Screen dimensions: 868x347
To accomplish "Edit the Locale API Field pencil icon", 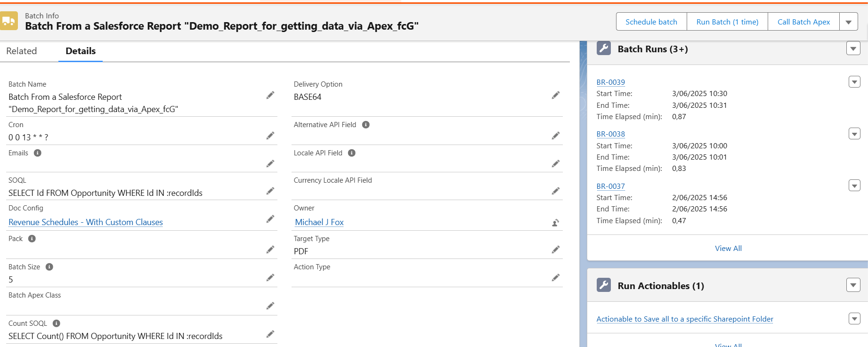I will tap(556, 163).
